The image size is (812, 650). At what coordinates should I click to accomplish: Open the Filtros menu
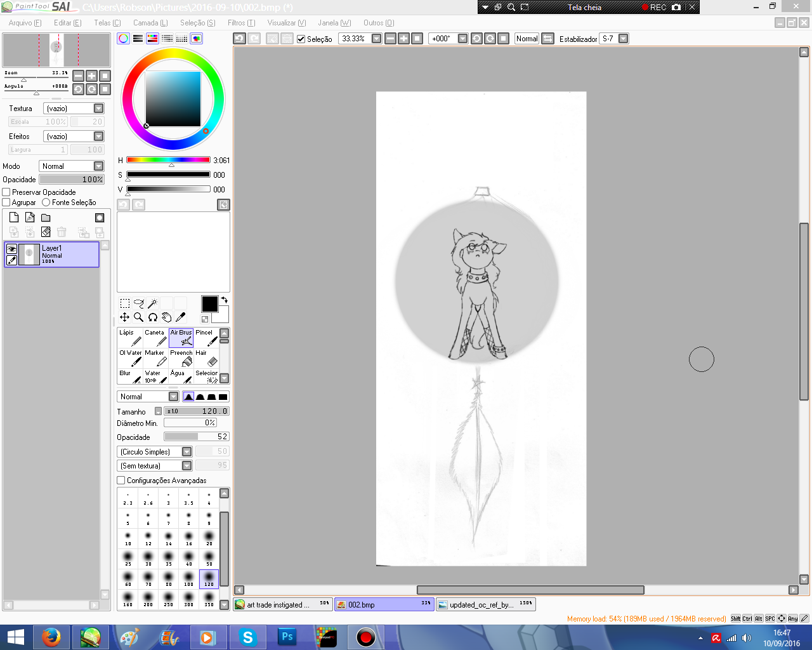click(x=242, y=23)
